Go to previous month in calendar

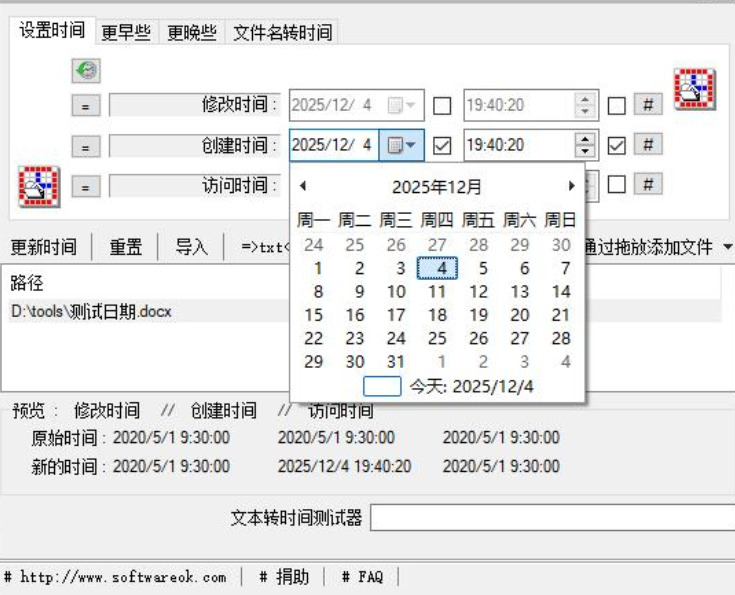(x=303, y=186)
